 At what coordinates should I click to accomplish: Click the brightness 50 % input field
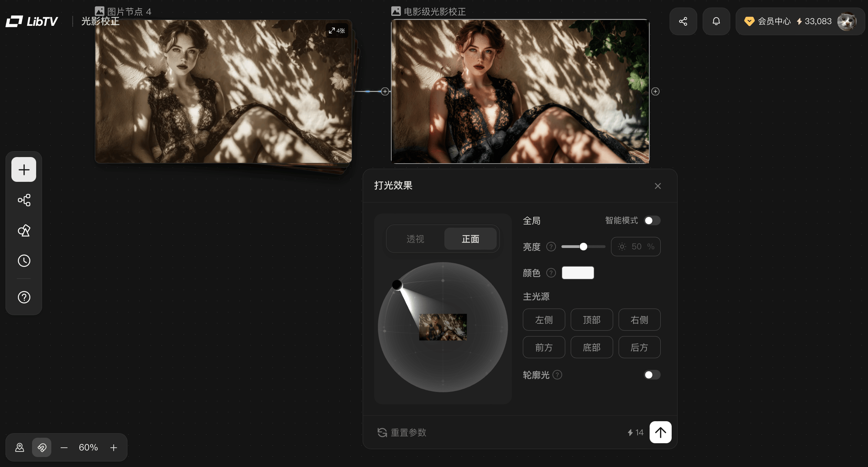635,247
